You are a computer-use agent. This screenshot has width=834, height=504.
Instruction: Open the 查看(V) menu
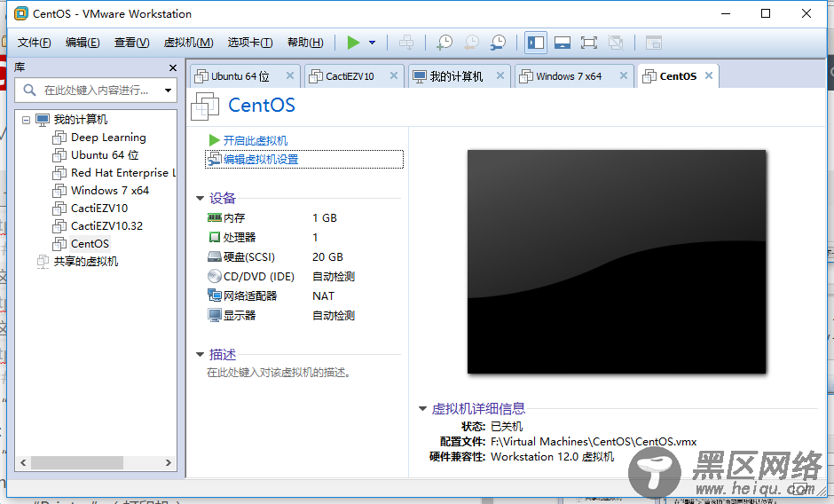tap(131, 43)
